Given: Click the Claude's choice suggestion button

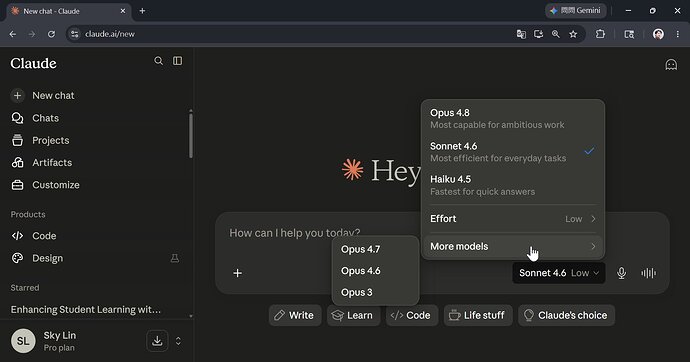Looking at the screenshot, I should (566, 315).
